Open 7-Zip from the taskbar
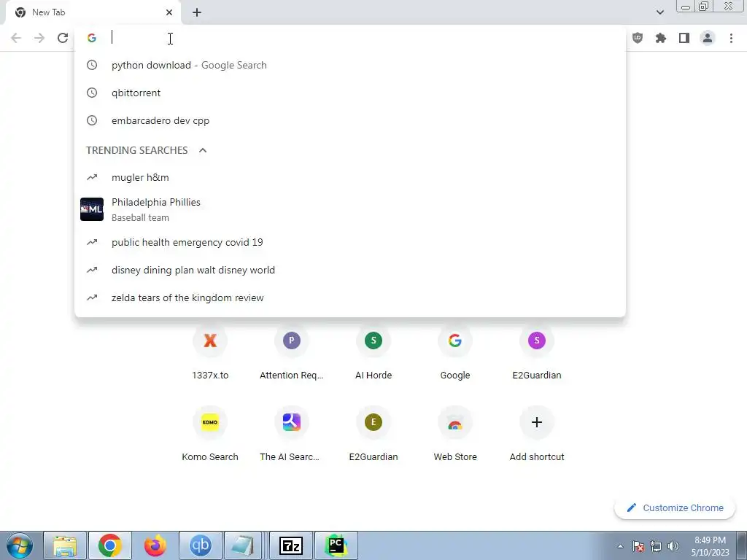The image size is (747, 560). pyautogui.click(x=291, y=545)
